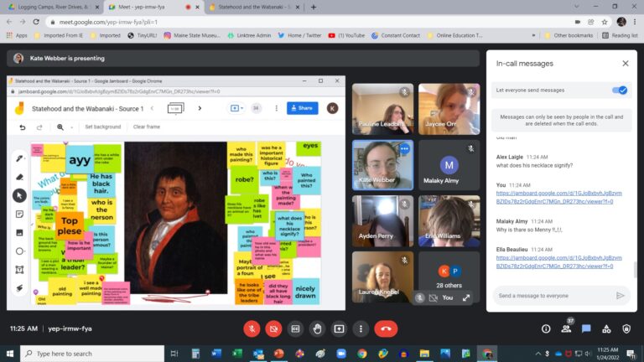644x362 pixels.
Task: Leave the call with red hangup button
Action: click(x=386, y=328)
